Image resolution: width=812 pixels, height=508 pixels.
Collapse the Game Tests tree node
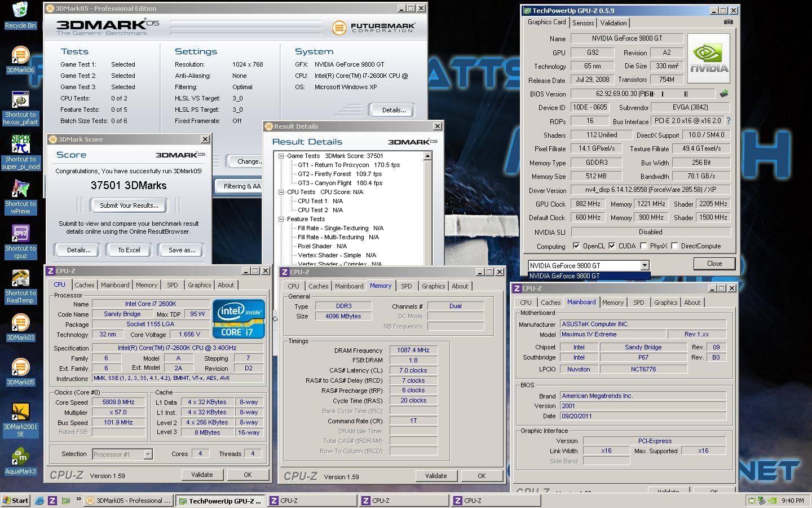[x=281, y=156]
